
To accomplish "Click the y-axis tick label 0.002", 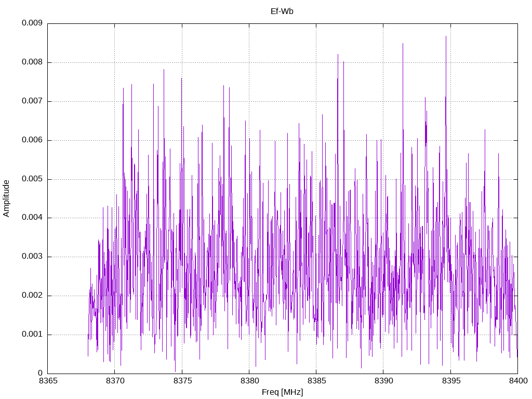I will click(32, 296).
